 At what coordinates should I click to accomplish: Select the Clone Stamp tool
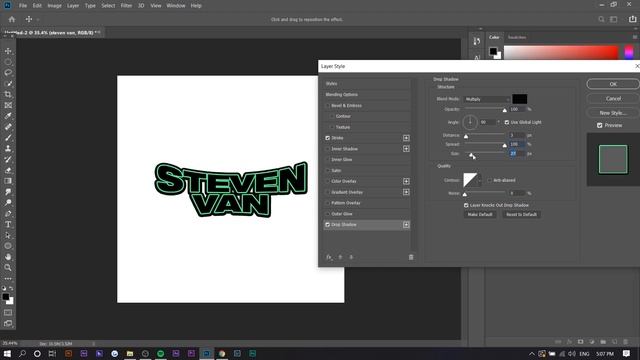(8, 149)
